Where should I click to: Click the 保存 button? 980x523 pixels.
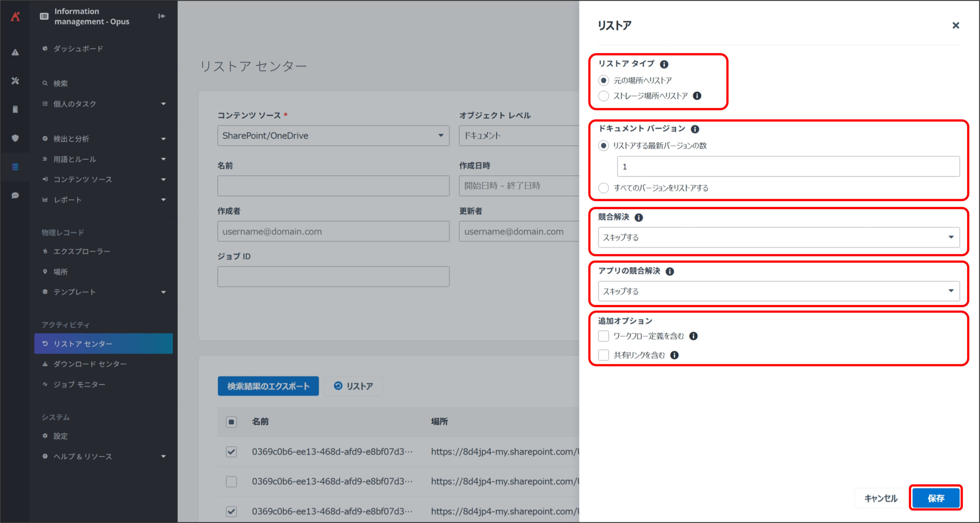point(936,498)
